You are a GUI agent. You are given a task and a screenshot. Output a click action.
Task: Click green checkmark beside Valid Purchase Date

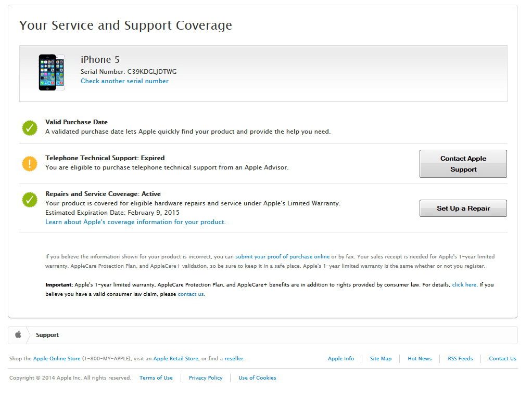click(30, 127)
